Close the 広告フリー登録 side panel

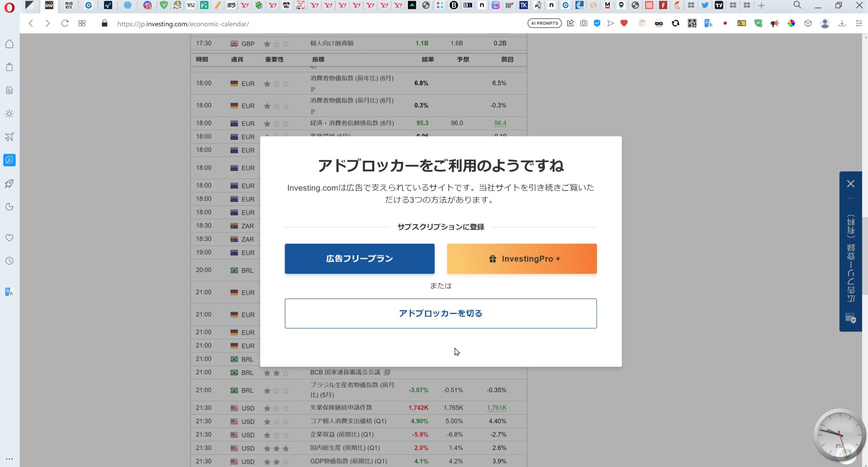[851, 184]
